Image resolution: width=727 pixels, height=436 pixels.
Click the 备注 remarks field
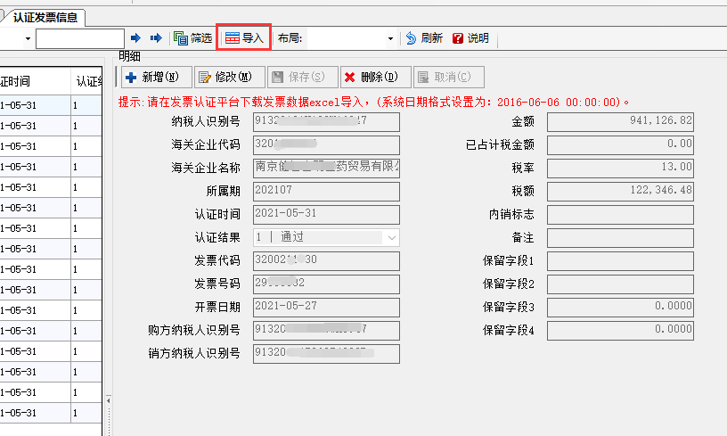(x=620, y=237)
